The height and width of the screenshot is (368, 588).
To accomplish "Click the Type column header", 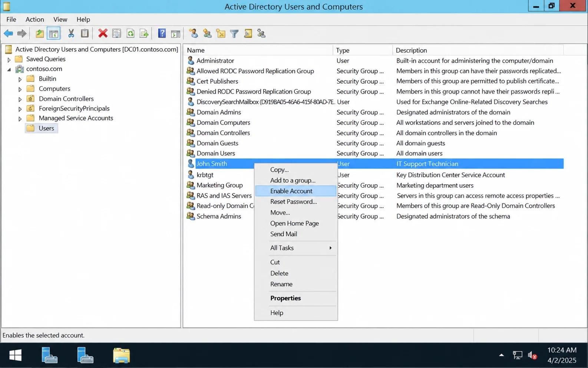I will pos(363,50).
